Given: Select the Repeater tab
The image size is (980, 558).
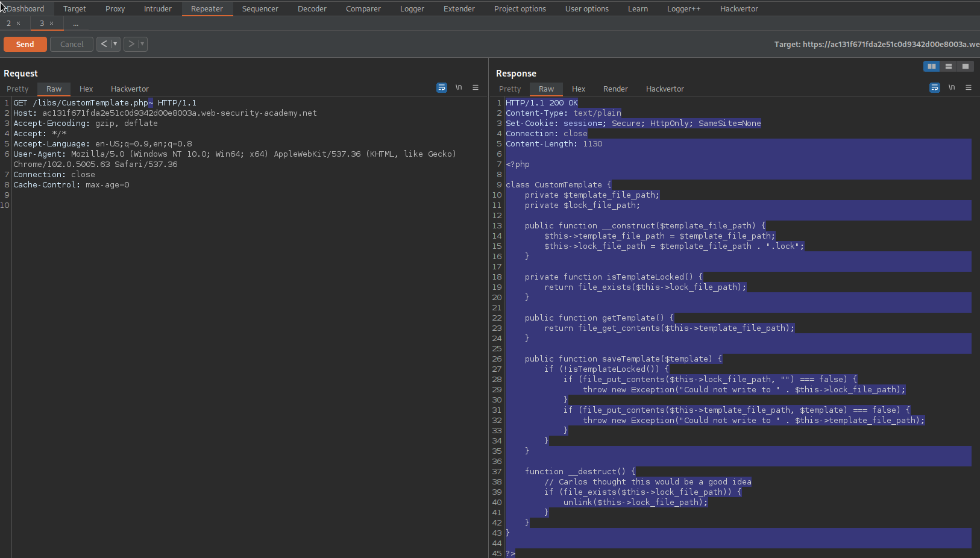Looking at the screenshot, I should pos(207,8).
